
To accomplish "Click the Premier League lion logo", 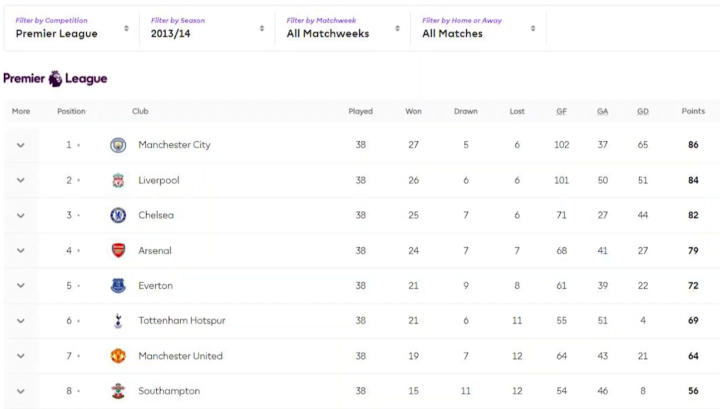I will coord(55,78).
